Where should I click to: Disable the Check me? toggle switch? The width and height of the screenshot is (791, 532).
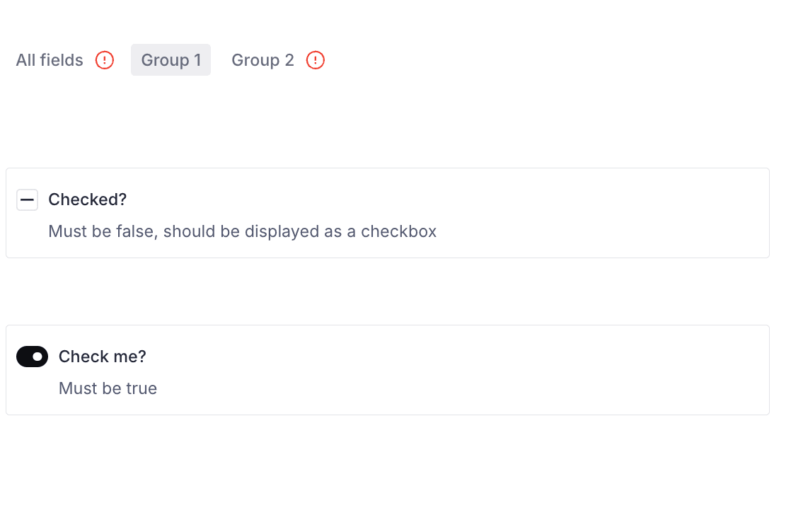pyautogui.click(x=32, y=357)
